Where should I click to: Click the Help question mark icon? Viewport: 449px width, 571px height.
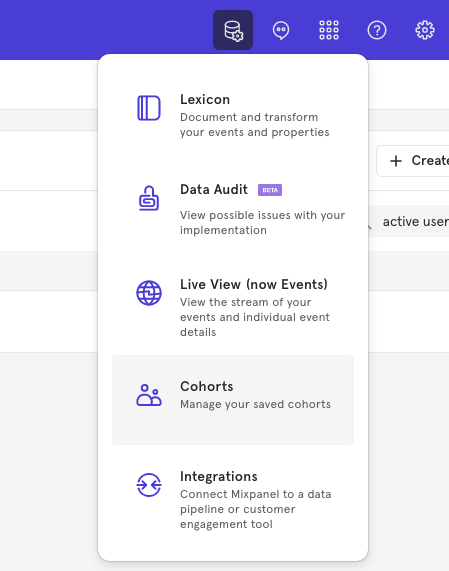click(377, 30)
